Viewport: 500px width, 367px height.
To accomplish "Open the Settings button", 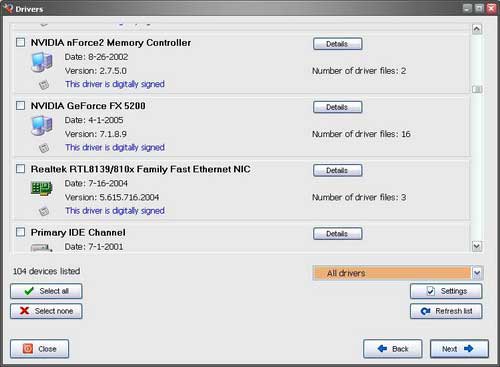I will point(446,291).
